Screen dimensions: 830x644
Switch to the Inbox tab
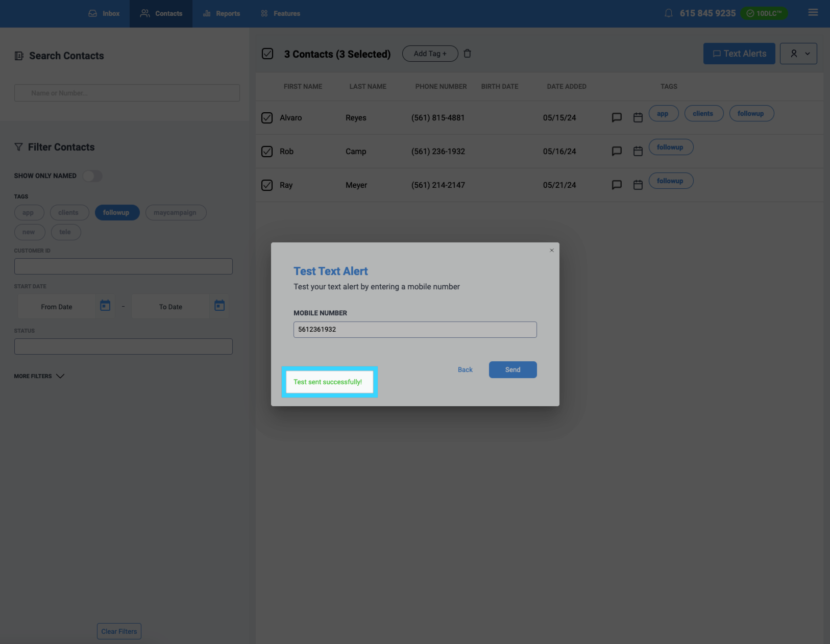(x=104, y=14)
